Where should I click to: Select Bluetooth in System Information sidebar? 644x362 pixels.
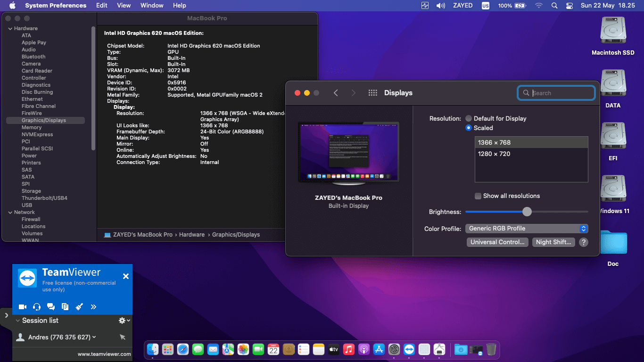[x=33, y=57]
